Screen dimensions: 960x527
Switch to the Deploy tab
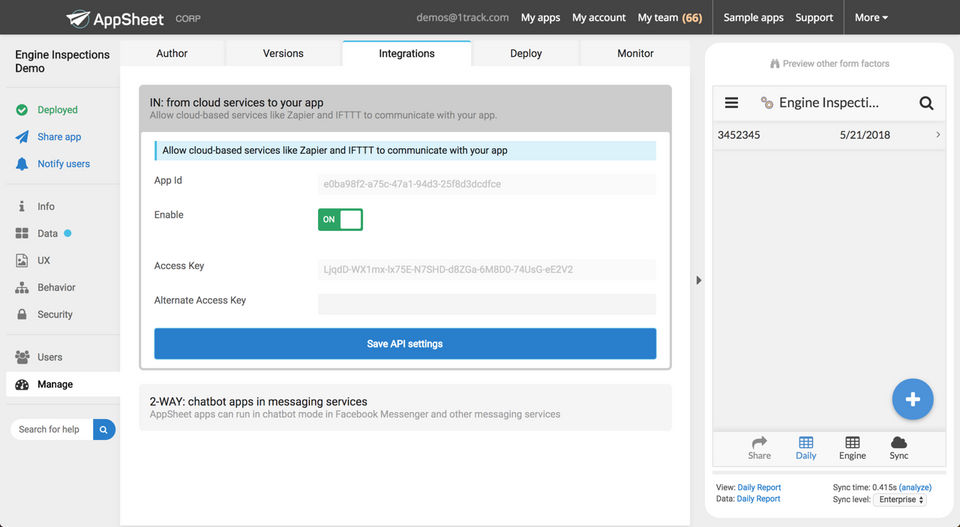click(x=526, y=53)
